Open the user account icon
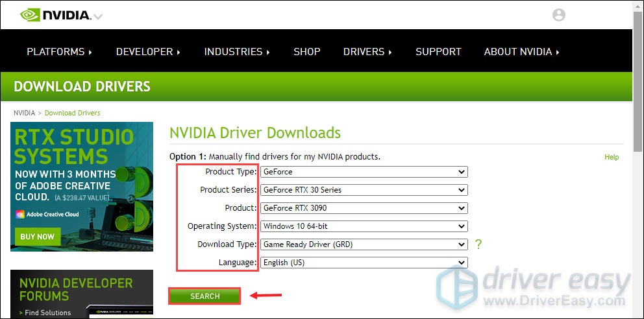644x319 pixels. [x=558, y=15]
